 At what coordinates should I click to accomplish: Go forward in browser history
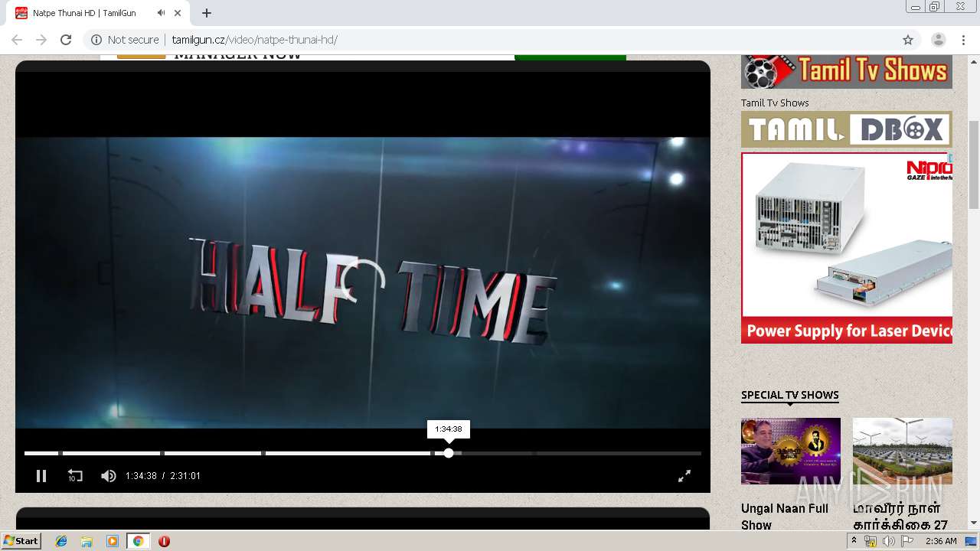[41, 40]
